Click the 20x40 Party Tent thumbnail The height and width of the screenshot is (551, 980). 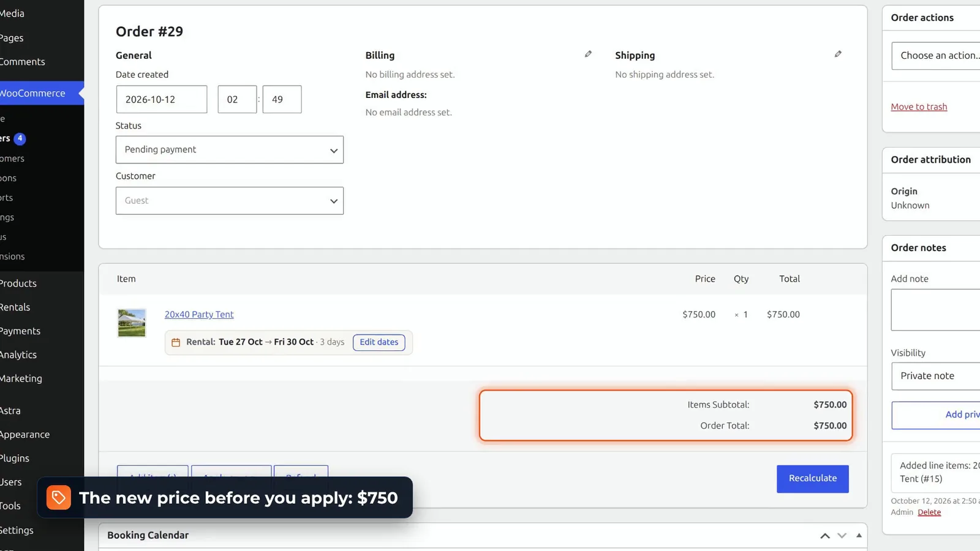pos(132,323)
